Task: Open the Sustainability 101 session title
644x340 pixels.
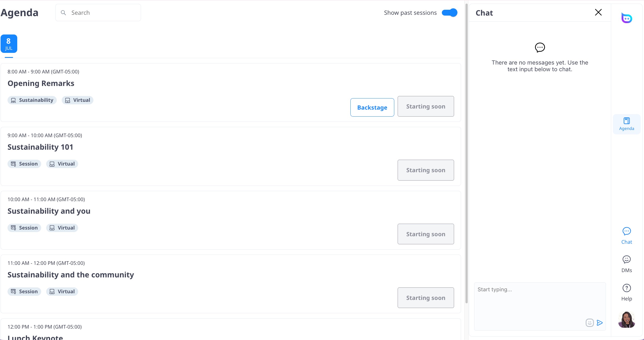Action: [40, 147]
